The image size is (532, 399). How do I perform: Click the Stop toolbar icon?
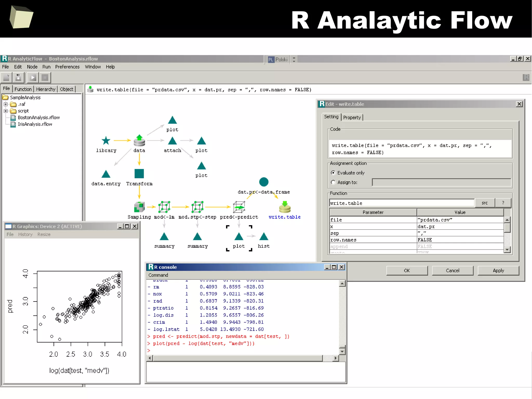point(45,77)
